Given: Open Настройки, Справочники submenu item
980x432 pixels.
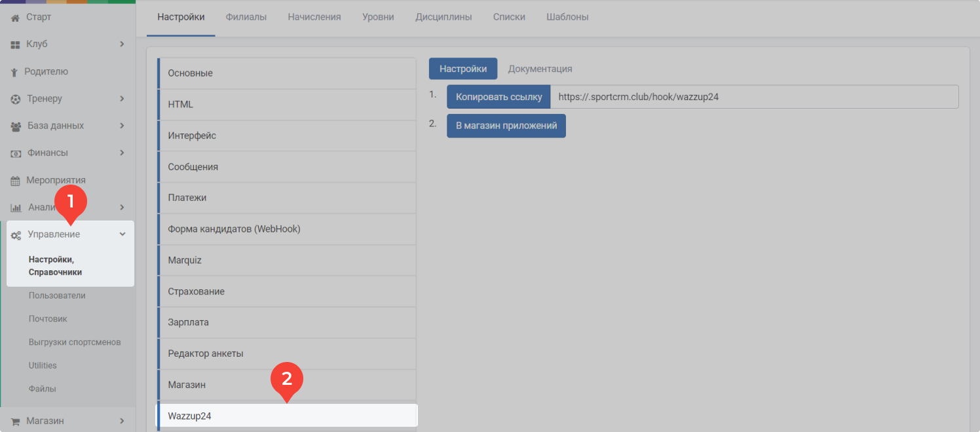Looking at the screenshot, I should tap(55, 266).
